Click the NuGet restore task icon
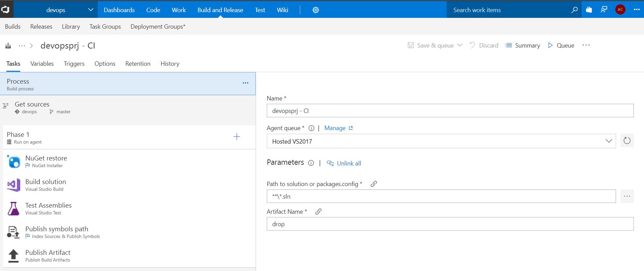Viewport: 644px width, 271px height. (x=13, y=161)
